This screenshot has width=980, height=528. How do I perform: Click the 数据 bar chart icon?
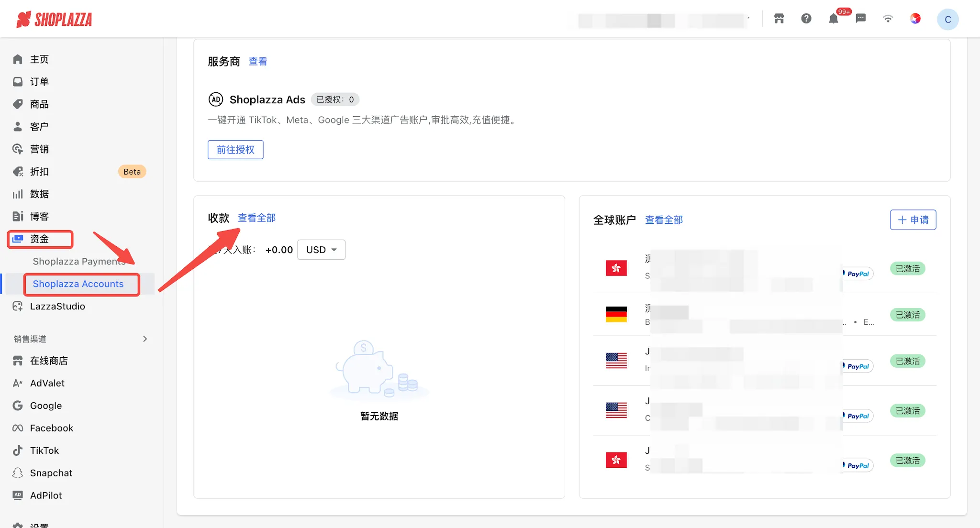[18, 194]
